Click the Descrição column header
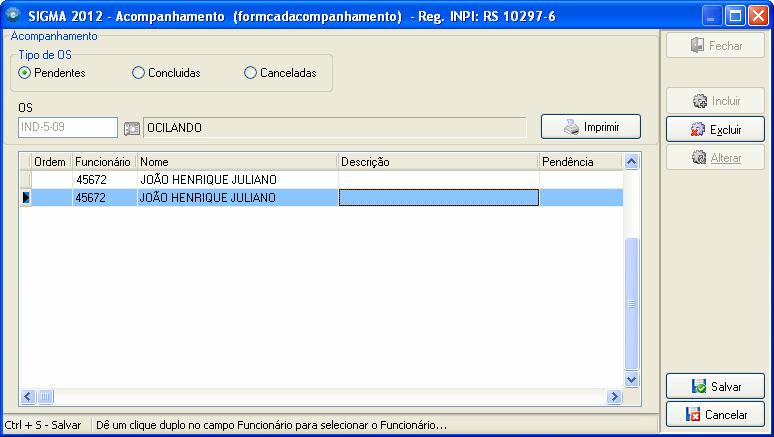Screen dimensions: 774x437 (438, 162)
